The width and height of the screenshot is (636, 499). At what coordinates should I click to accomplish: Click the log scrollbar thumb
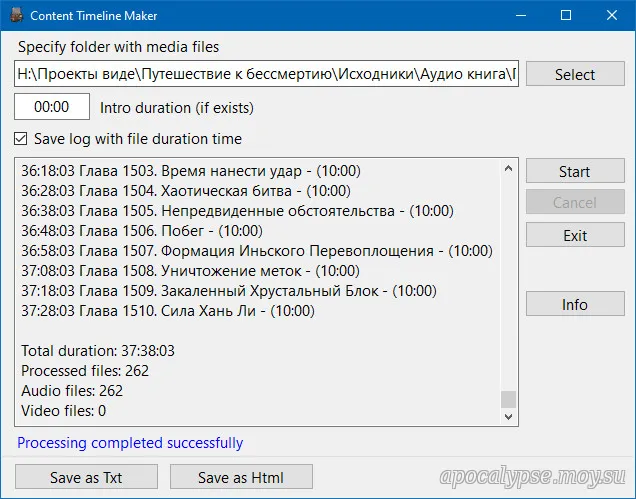point(509,398)
